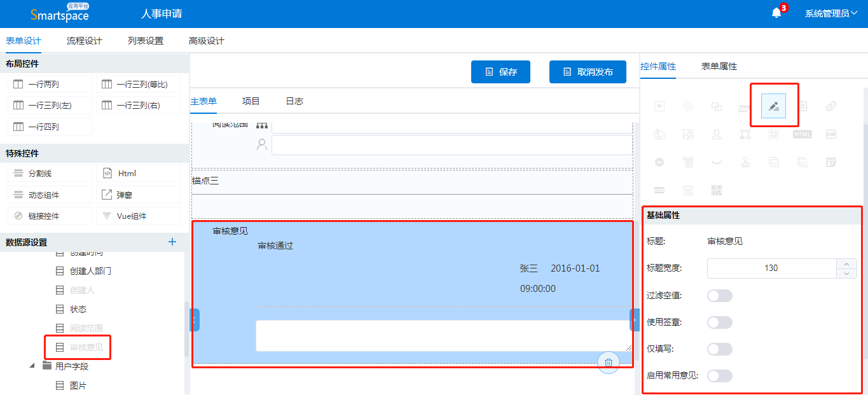Decrease 标题宽度 with down stepper arrow
Image resolution: width=868 pixels, height=395 pixels.
pos(846,274)
